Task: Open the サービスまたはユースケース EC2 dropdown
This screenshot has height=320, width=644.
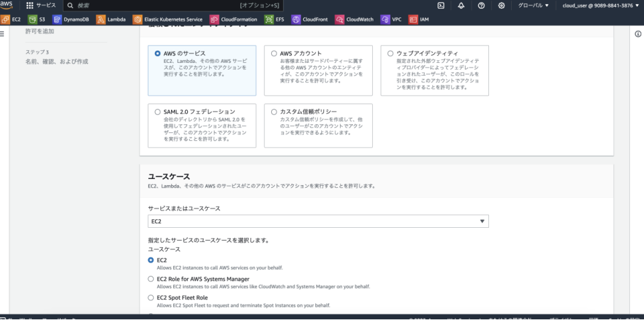Action: click(318, 221)
